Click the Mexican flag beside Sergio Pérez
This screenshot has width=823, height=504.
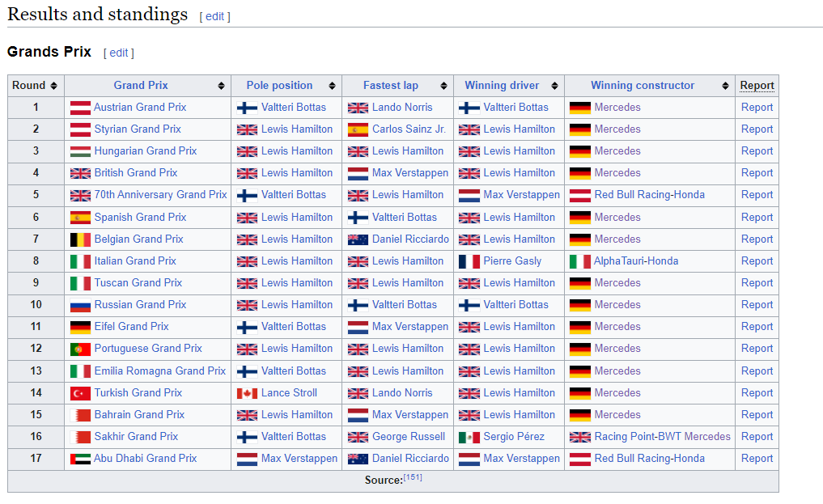pos(469,438)
